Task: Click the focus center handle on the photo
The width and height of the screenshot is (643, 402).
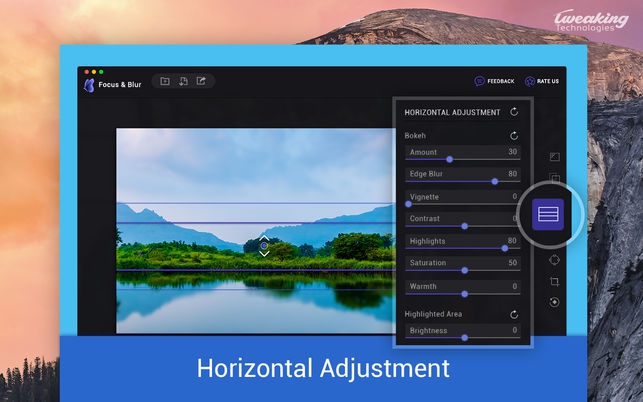Action: [x=264, y=245]
